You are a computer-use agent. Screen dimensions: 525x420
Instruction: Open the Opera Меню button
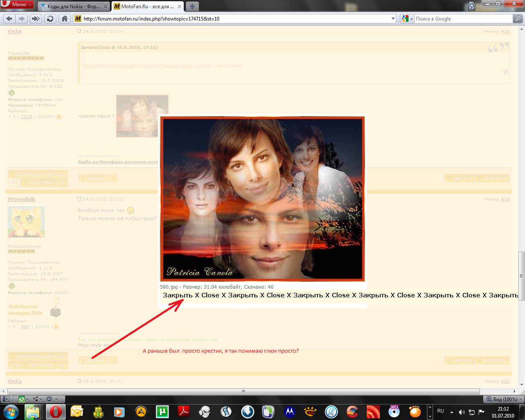pyautogui.click(x=17, y=5)
